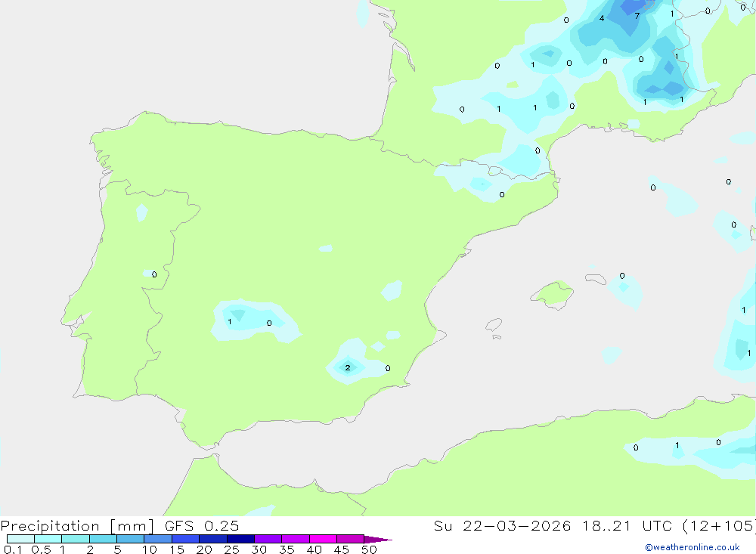Select the 35–40 mm purple-magenta legend swatch
This screenshot has width=756, height=554.
[x=295, y=539]
